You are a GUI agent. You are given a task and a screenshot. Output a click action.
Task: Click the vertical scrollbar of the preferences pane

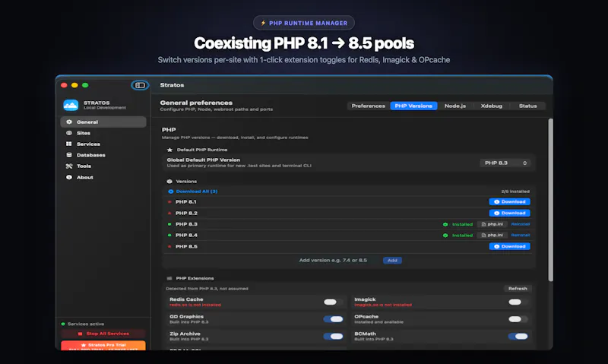550,200
